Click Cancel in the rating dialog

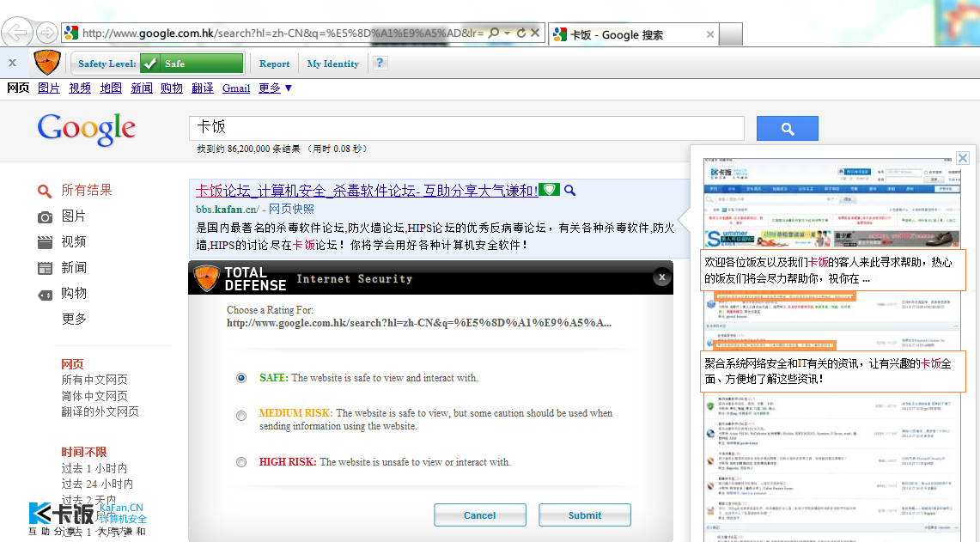(x=479, y=515)
